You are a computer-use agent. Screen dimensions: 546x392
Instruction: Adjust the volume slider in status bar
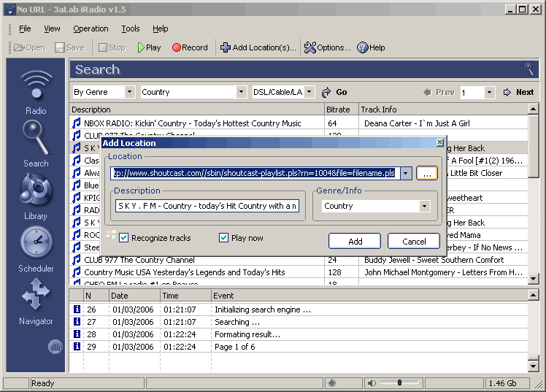[399, 383]
